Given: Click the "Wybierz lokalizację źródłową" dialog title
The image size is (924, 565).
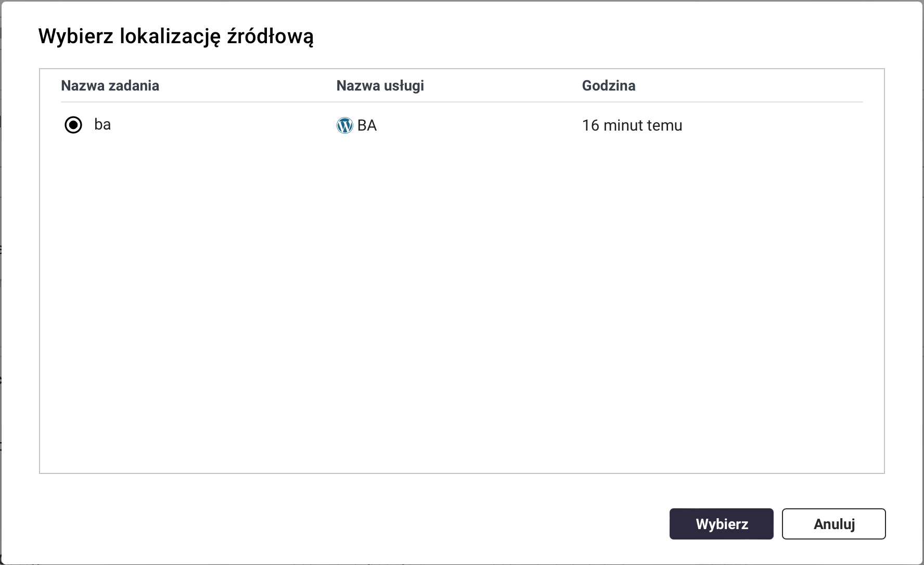Looking at the screenshot, I should tap(176, 36).
